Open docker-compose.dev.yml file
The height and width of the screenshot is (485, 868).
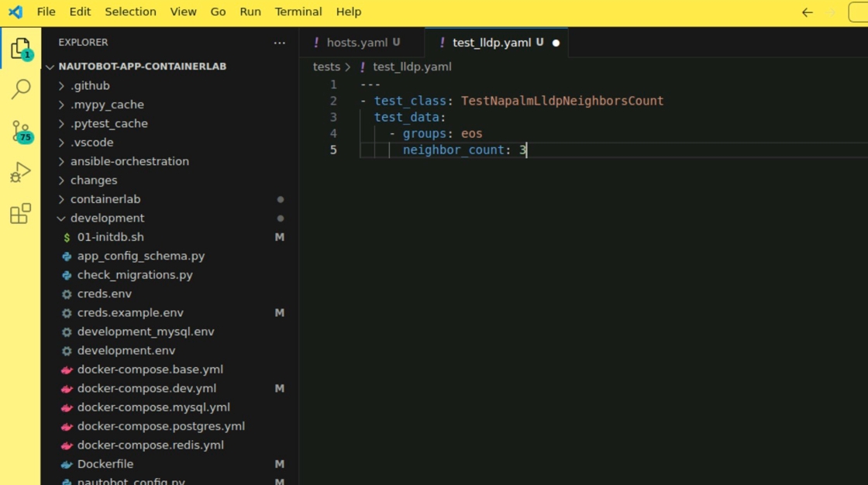(x=146, y=388)
